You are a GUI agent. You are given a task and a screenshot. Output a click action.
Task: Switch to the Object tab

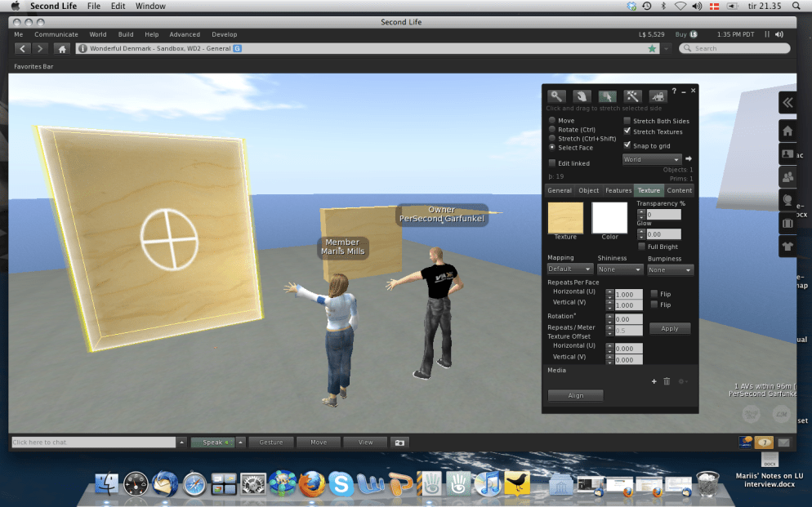point(588,190)
